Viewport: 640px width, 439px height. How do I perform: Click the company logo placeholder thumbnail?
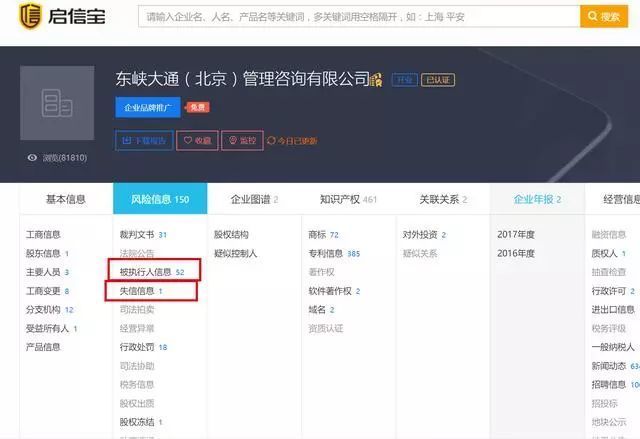tap(56, 103)
